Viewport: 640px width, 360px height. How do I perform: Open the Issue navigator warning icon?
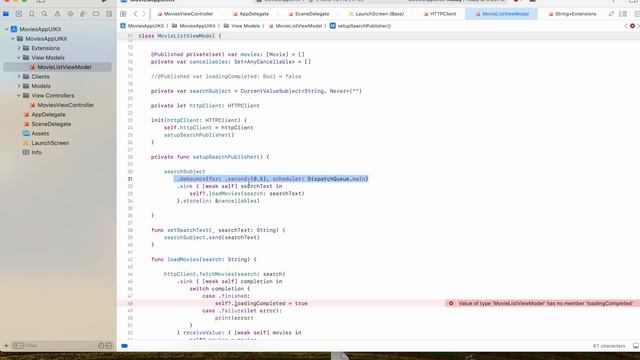pos(57,14)
